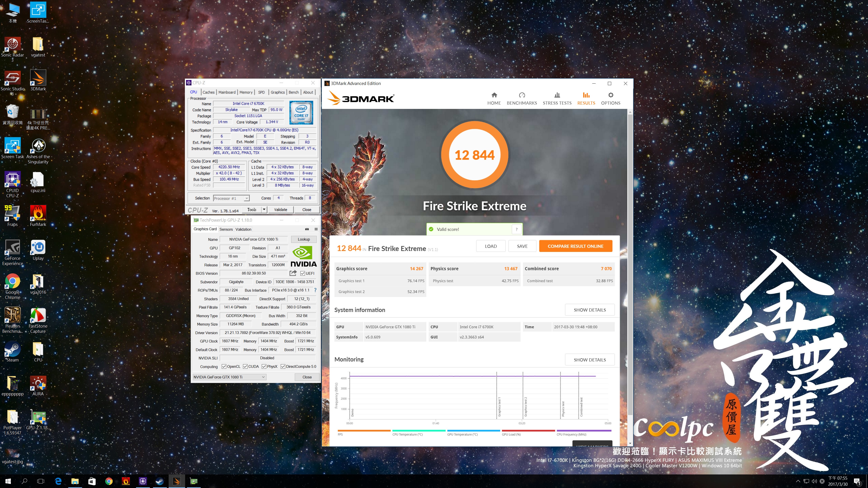Image resolution: width=868 pixels, height=488 pixels.
Task: Open the Sensors tab in GPU-Z
Action: [226, 229]
